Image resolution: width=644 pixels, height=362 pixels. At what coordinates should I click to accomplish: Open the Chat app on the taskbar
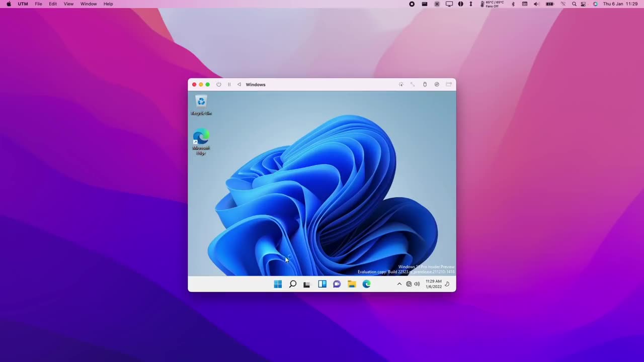337,284
